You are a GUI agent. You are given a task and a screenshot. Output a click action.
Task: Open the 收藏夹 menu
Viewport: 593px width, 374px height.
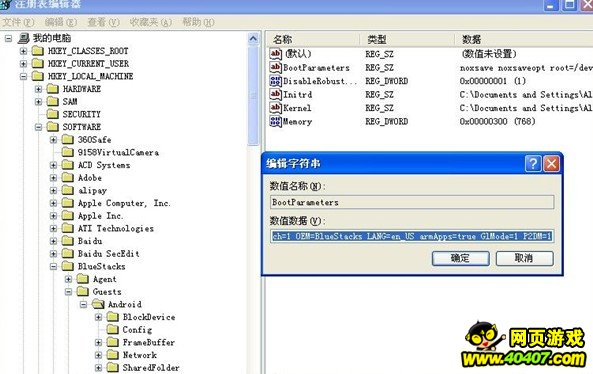pos(151,22)
